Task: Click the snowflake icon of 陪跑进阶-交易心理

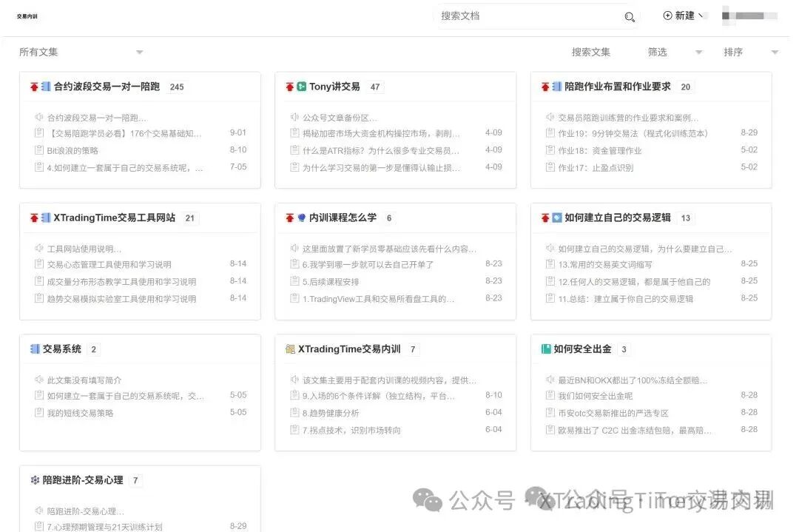Action: point(35,480)
